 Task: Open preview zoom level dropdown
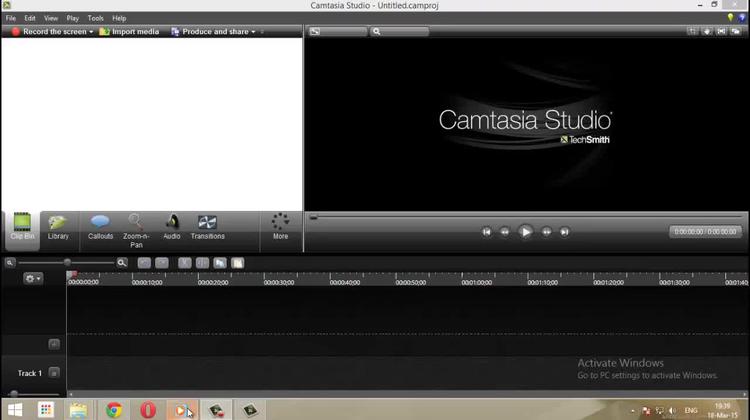coord(400,32)
